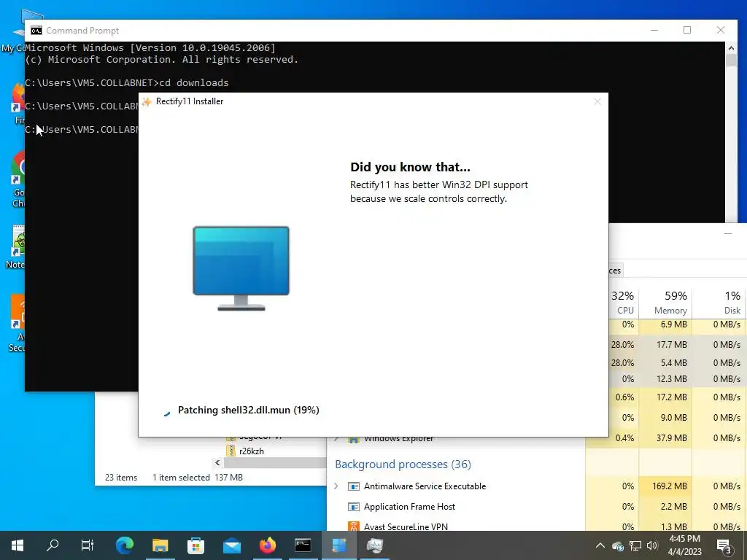Open Microsoft Store from taskbar
Viewport: 747px width, 560px height.
click(x=196, y=545)
